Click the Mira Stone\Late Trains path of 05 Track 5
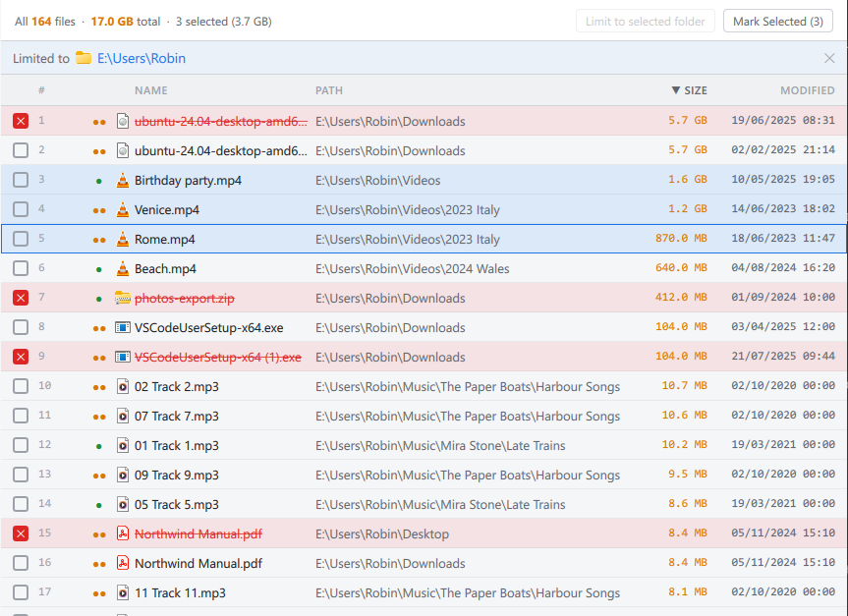Screen dimensions: 848x616 tap(440, 505)
